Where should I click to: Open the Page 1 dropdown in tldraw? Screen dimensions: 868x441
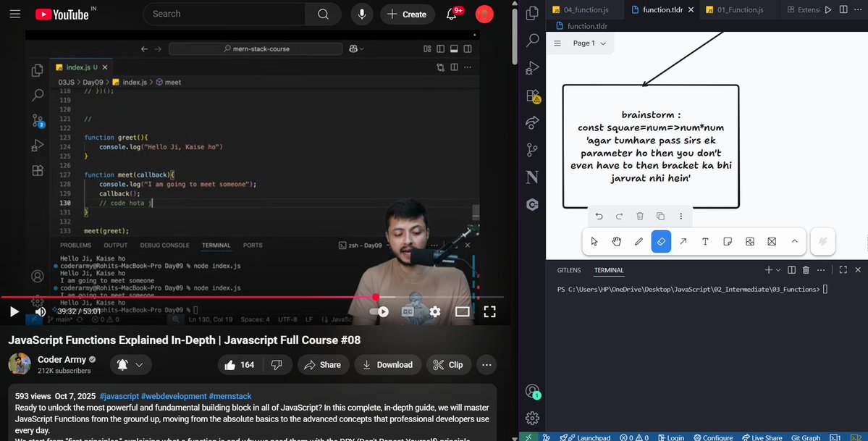(589, 43)
